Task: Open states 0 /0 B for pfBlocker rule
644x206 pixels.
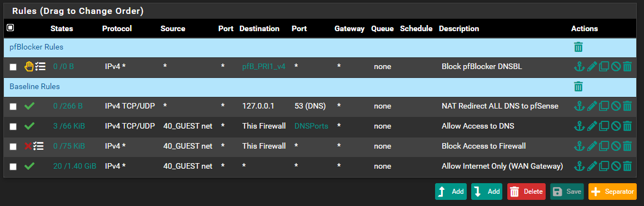Action: coord(64,67)
